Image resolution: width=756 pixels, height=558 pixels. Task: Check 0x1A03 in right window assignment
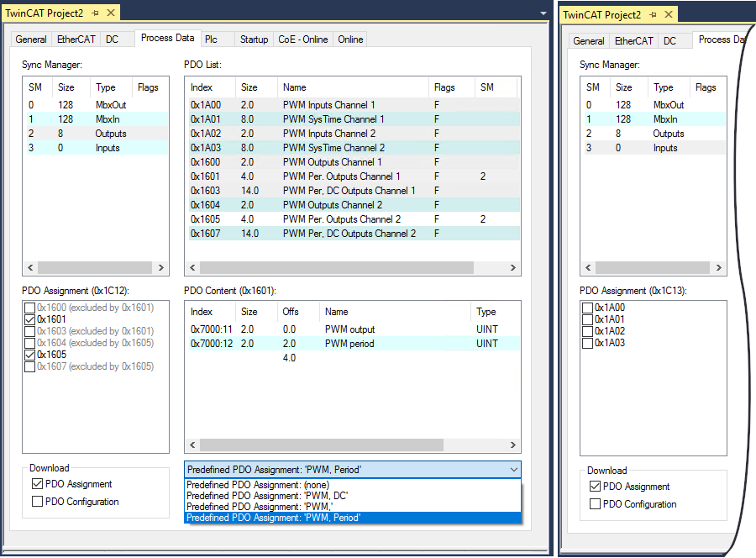click(x=588, y=343)
